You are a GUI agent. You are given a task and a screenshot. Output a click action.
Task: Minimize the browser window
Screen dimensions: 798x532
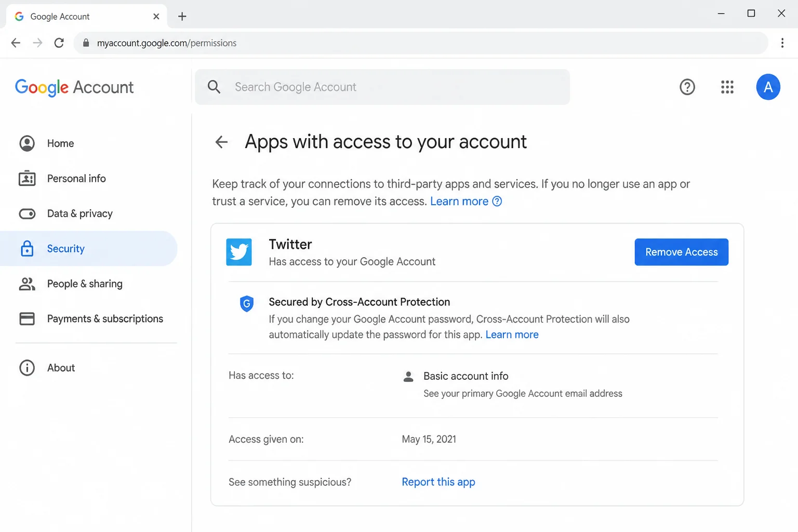[721, 14]
